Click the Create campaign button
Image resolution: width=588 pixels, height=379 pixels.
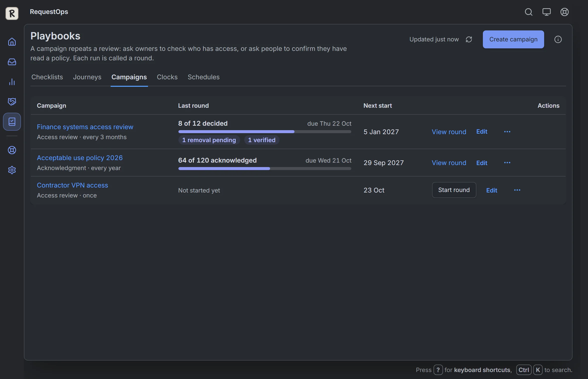[x=513, y=39]
